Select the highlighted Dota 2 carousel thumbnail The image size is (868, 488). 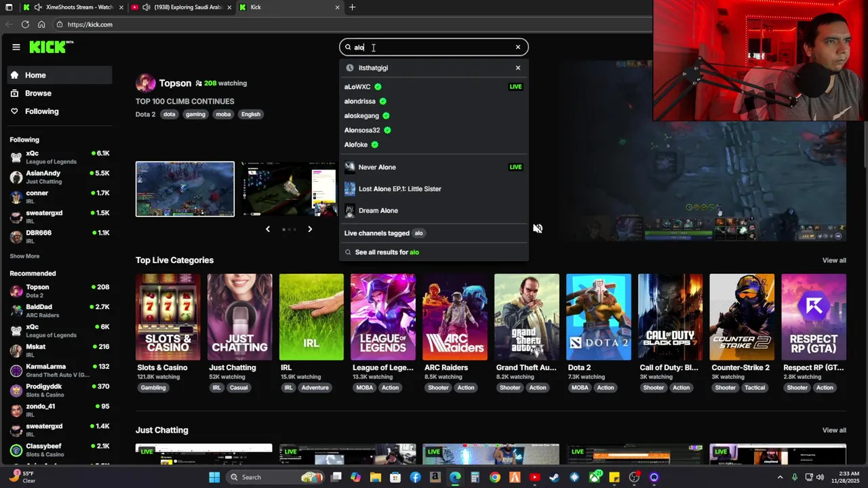click(x=185, y=189)
